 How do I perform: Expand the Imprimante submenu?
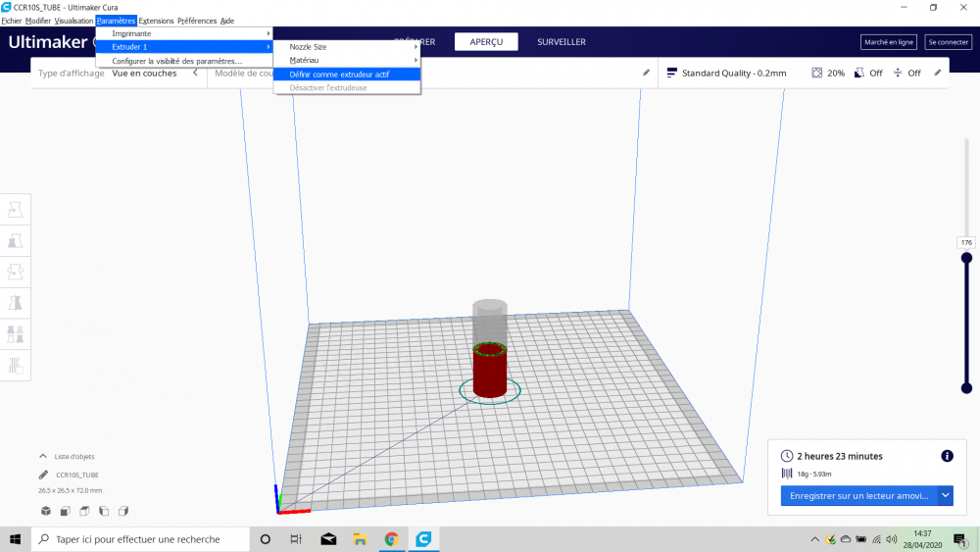(x=184, y=33)
